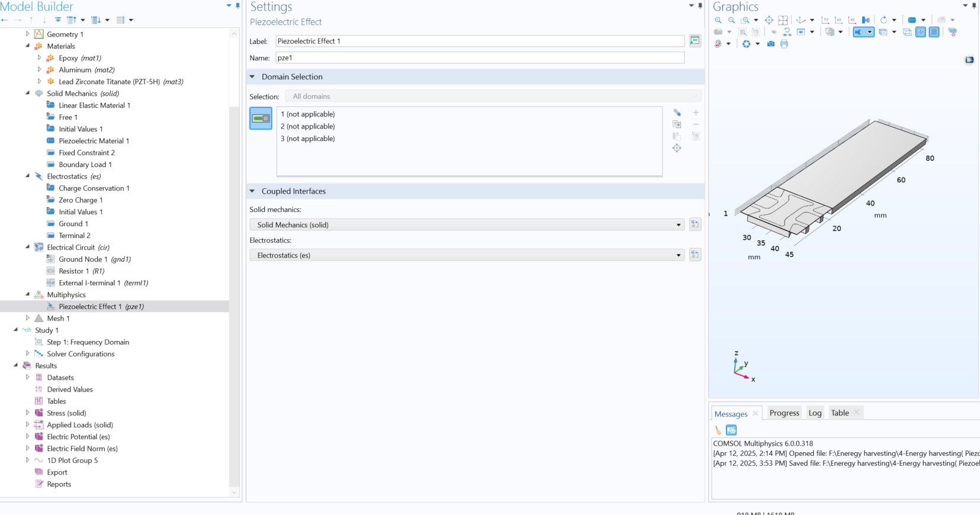Click the Print icon in Graphics toolbar
This screenshot has height=515, width=980.
(x=784, y=44)
